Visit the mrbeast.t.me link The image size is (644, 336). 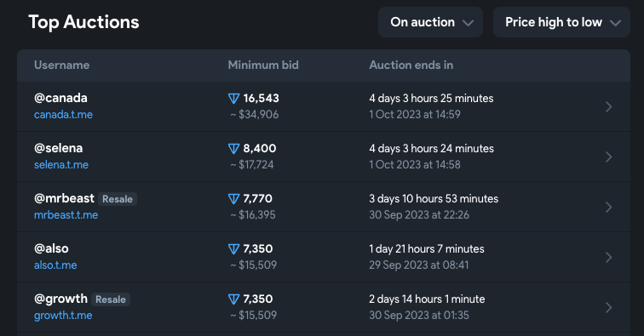(66, 215)
